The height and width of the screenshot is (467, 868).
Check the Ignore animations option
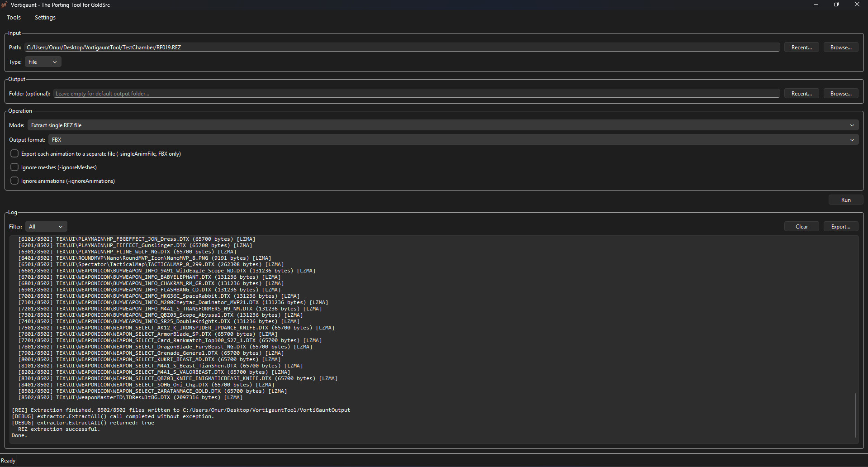[14, 181]
